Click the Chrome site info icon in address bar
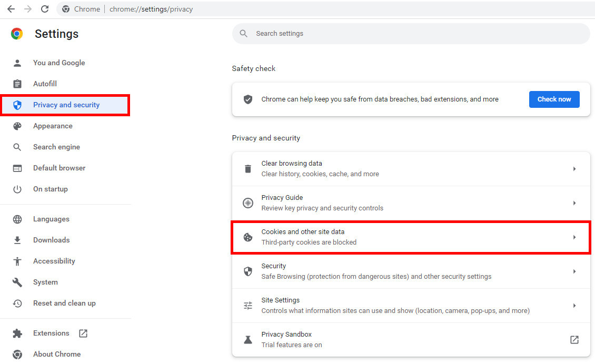Image resolution: width=595 pixels, height=364 pixels. (x=66, y=9)
